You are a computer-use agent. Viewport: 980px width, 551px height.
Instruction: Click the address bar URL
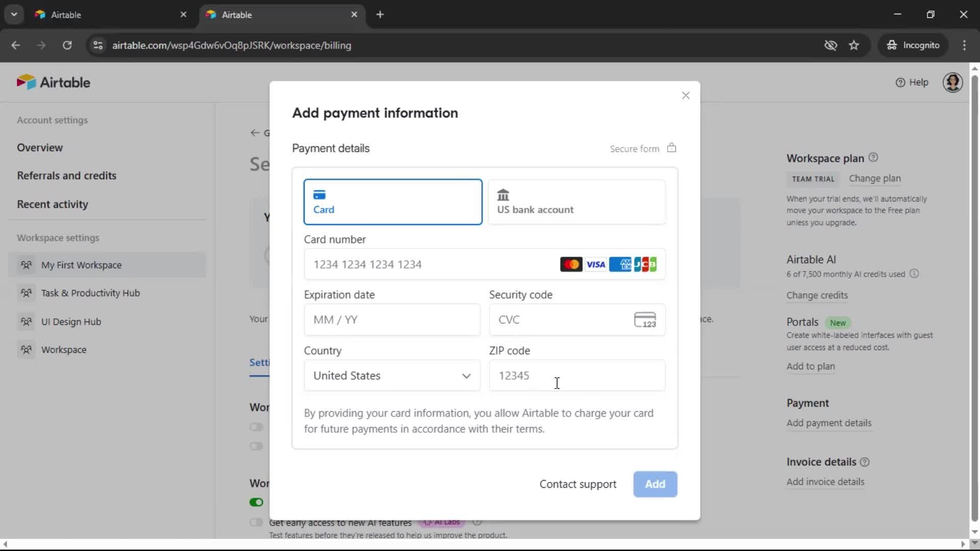click(x=232, y=45)
